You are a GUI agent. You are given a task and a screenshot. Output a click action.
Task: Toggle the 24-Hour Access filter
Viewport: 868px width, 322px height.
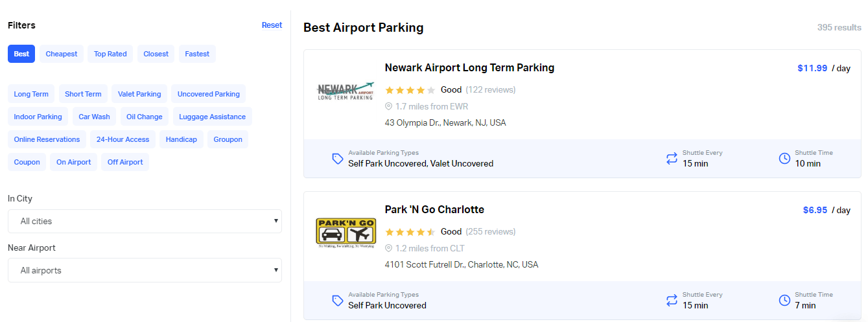123,139
